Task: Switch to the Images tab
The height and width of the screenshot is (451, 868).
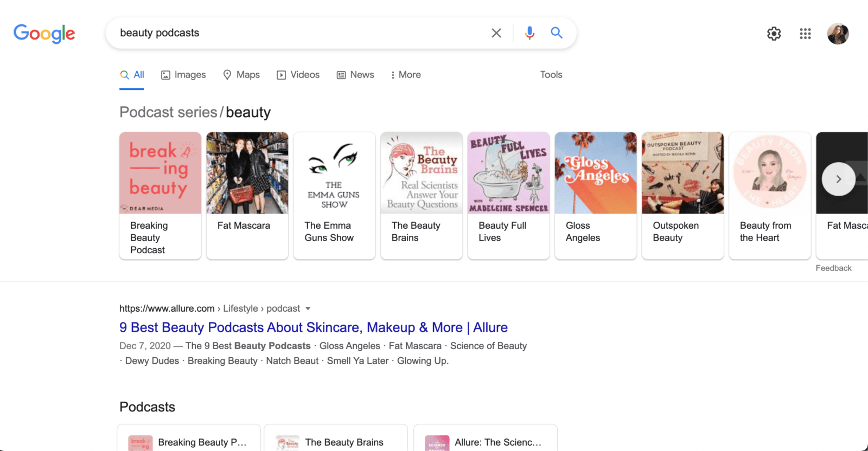Action: pos(183,75)
